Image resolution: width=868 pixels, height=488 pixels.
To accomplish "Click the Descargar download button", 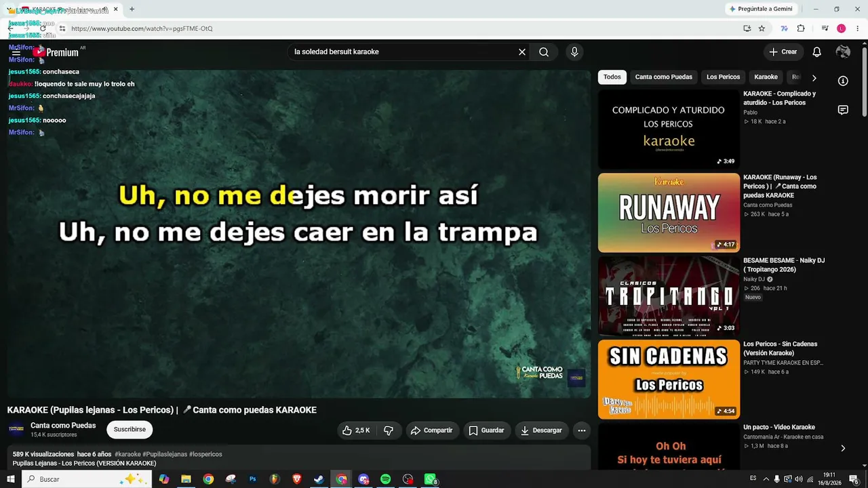I will click(541, 430).
